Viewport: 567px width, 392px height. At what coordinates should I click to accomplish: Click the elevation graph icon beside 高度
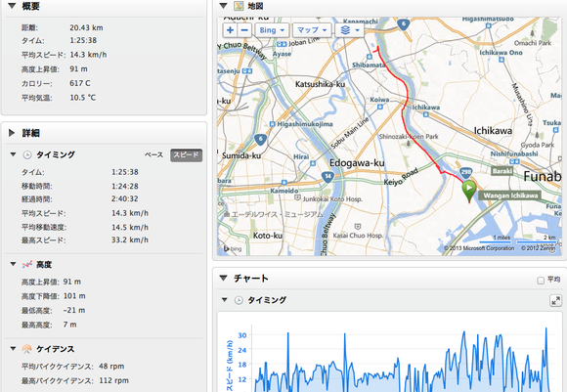27,264
